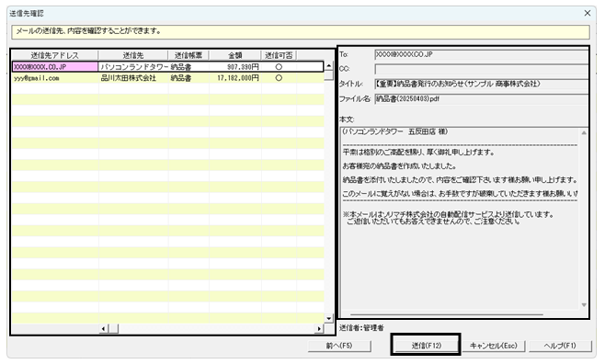Screen dimensions: 605x364
Task: Sort by 金額 column header
Action: pos(235,55)
